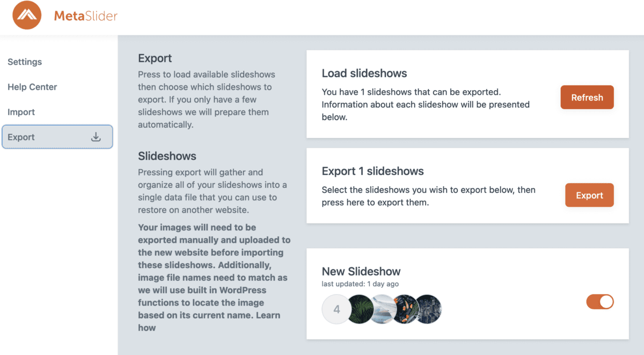The width and height of the screenshot is (644, 355).
Task: Switch to the Import section
Action: coord(22,112)
